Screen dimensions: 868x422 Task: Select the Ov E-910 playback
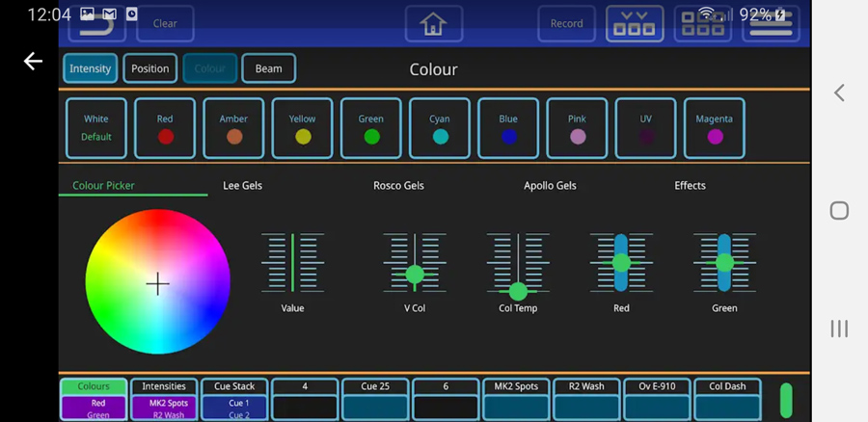coord(657,400)
